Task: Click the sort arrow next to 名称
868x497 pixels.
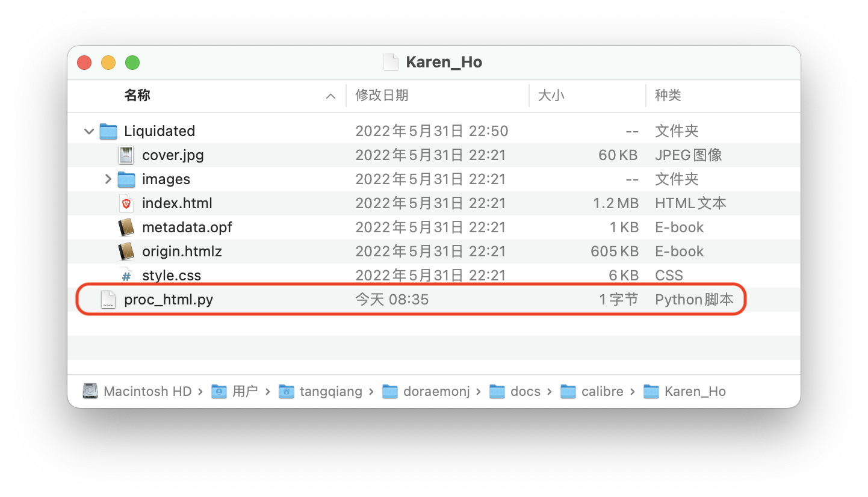Action: point(330,96)
